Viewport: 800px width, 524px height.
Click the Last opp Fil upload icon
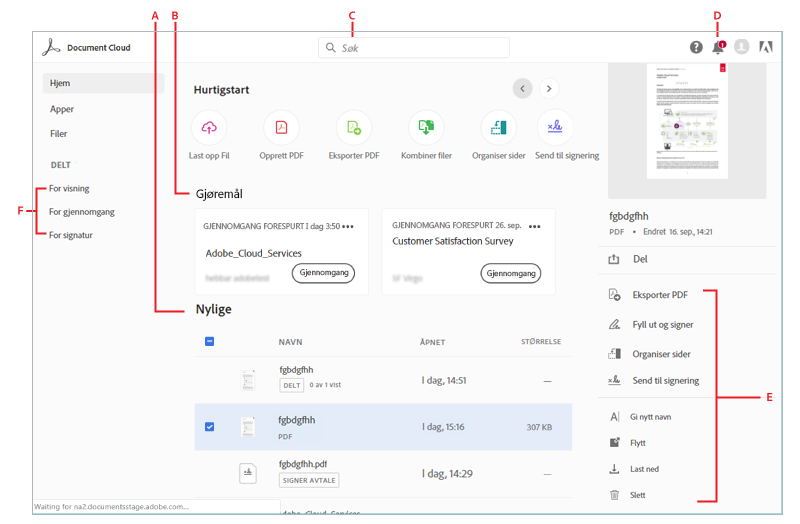(x=209, y=128)
